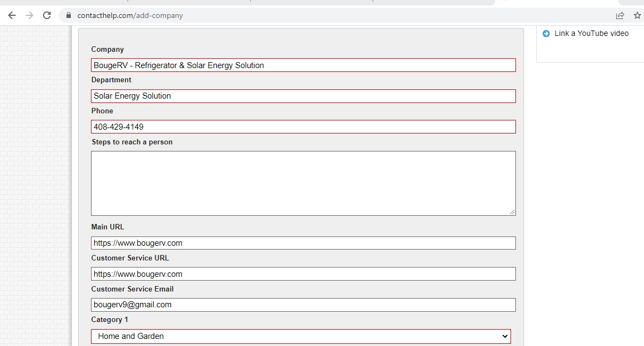Screen dimensions: 644x346
Task: Click the Customer Service Email field
Action: (x=303, y=305)
